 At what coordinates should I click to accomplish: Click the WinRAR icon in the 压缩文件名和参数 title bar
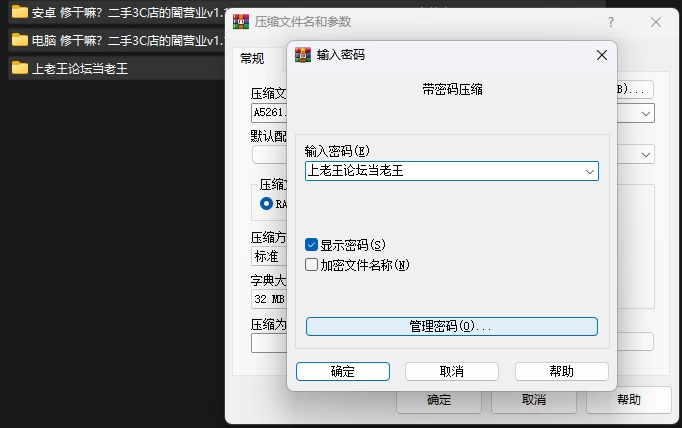click(x=241, y=22)
